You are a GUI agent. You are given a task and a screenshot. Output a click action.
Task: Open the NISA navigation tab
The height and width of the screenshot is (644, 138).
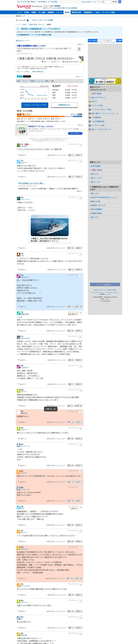pos(98,12)
